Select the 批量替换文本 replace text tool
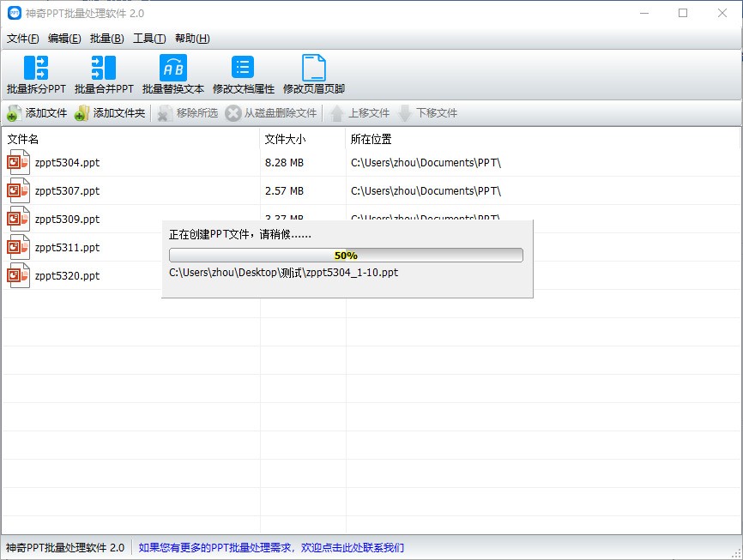Image resolution: width=743 pixels, height=560 pixels. click(x=172, y=69)
